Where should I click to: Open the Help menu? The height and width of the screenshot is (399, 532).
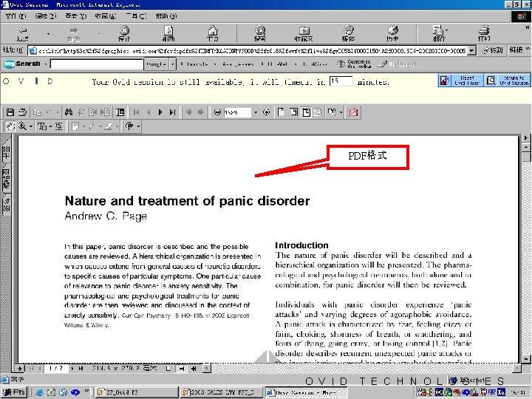[x=166, y=16]
